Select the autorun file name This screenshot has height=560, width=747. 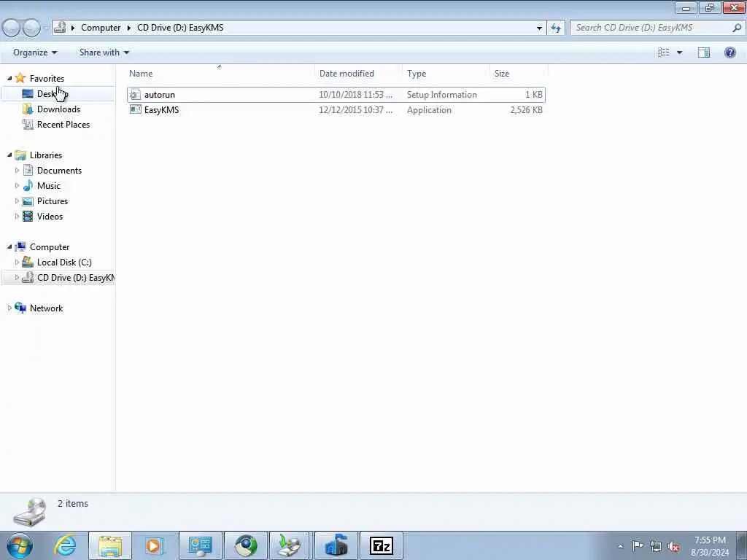click(160, 95)
